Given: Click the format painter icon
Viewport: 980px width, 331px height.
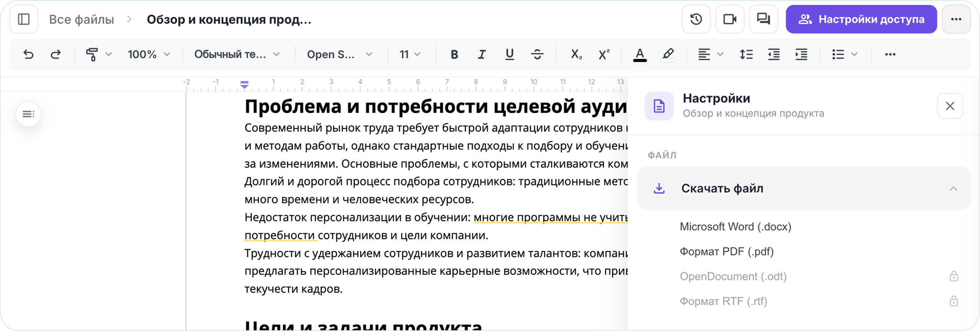Looking at the screenshot, I should point(92,54).
